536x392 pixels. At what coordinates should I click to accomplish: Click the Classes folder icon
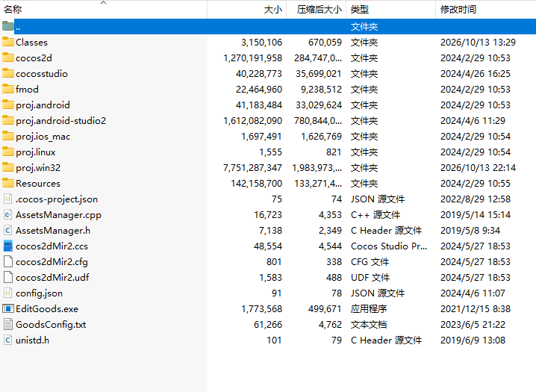[8, 42]
